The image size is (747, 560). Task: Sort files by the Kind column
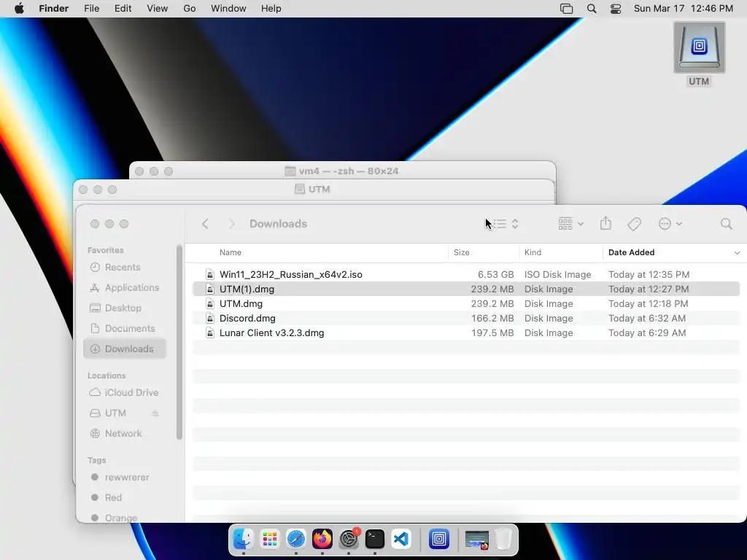tap(533, 252)
